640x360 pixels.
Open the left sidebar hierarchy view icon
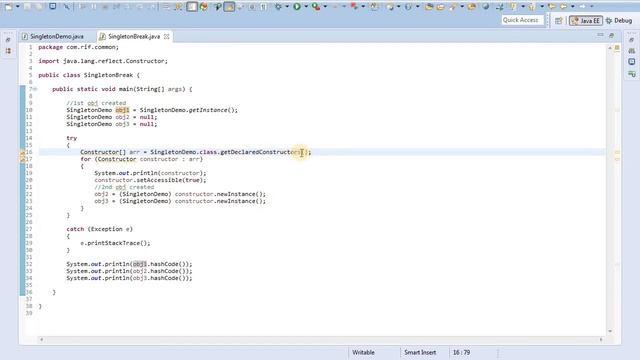point(8,51)
